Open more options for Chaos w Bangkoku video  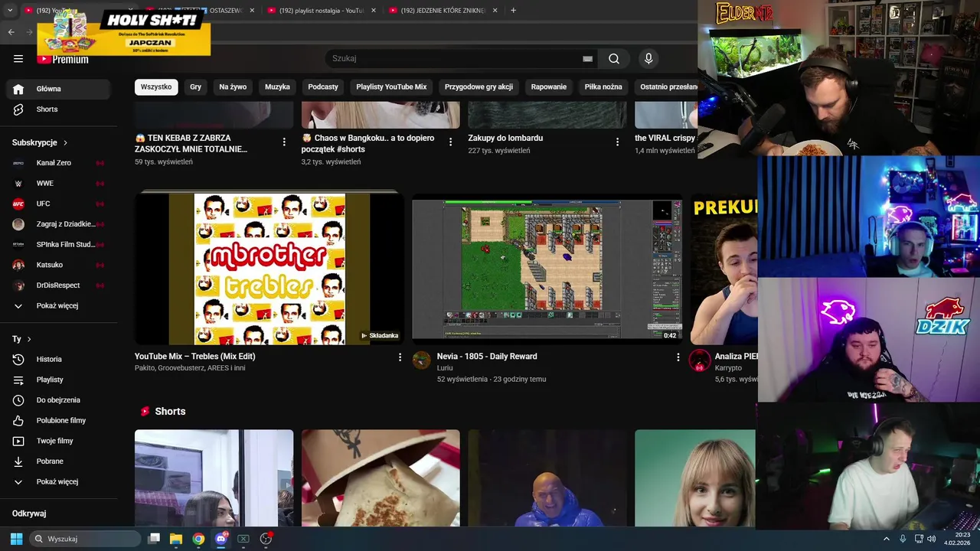tap(450, 142)
